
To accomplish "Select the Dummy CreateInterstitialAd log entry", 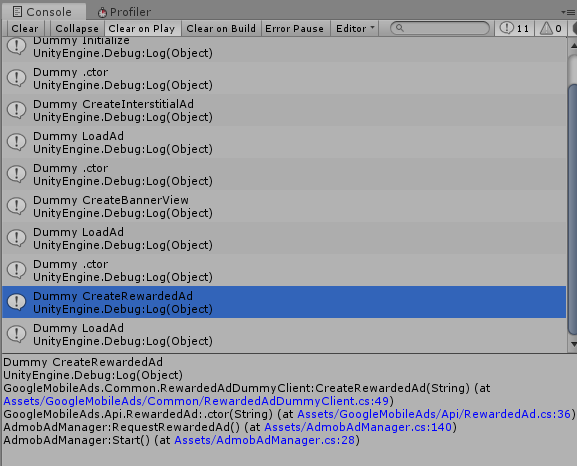I will tap(284, 110).
